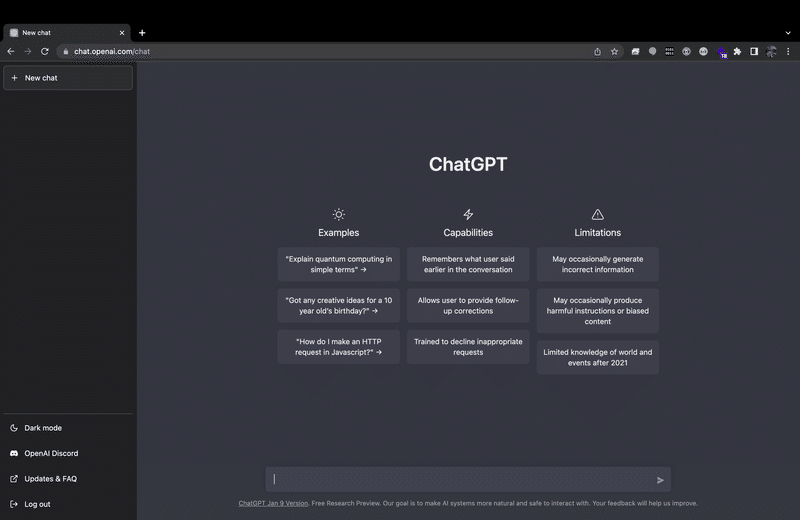Click "Trained to decline inappropriate requests" card

tap(468, 347)
